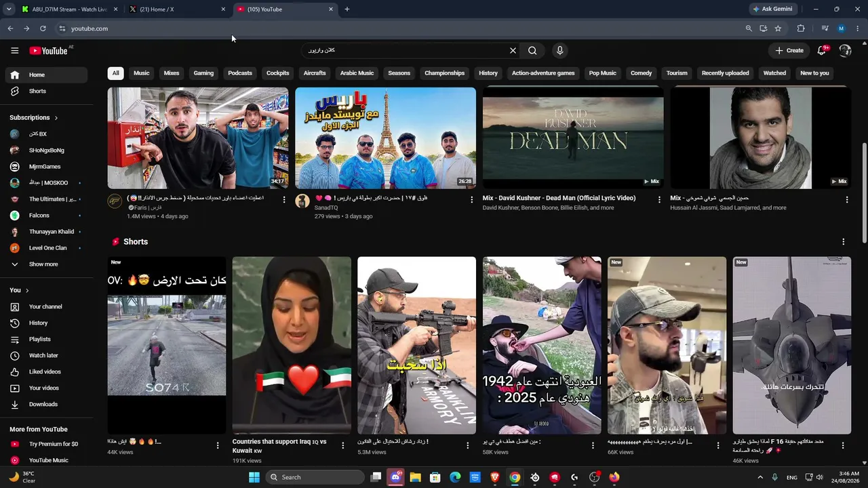Switch to the Home / X browser tab

[x=178, y=9]
